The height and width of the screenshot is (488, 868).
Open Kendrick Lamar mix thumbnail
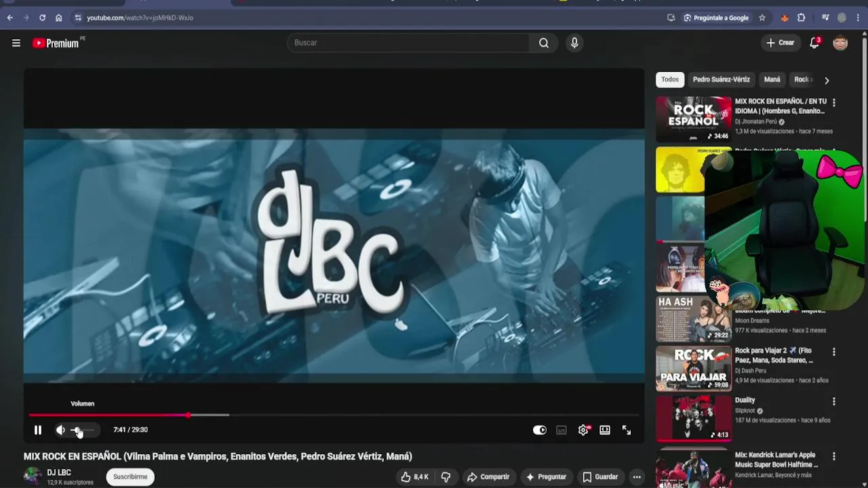point(694,468)
